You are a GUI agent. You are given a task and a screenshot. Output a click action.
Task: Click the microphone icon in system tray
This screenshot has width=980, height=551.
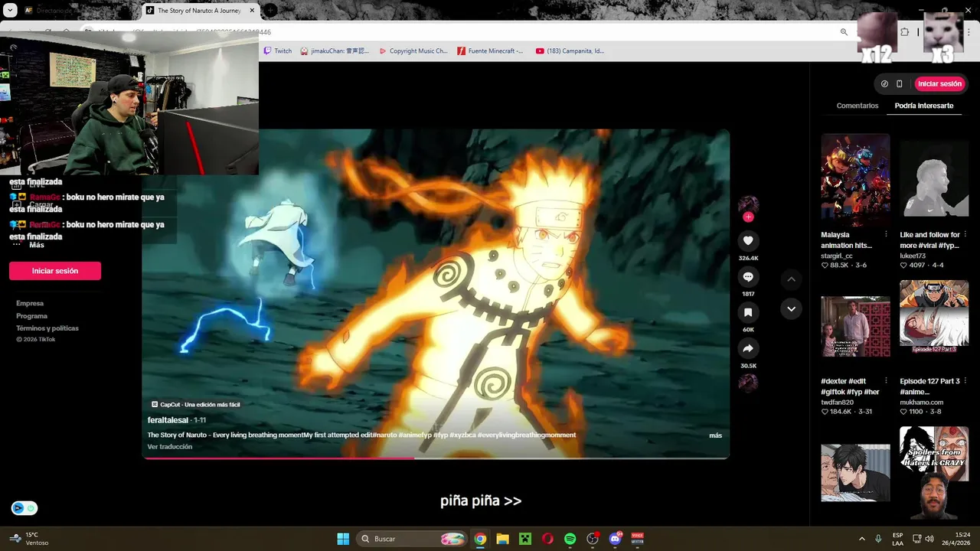pos(878,539)
